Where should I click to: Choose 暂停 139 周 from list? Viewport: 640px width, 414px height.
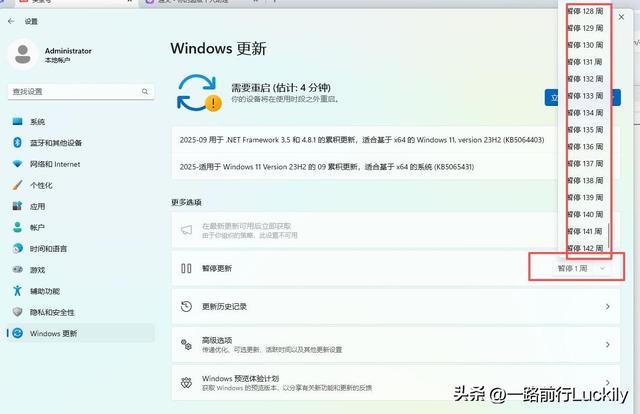point(585,197)
